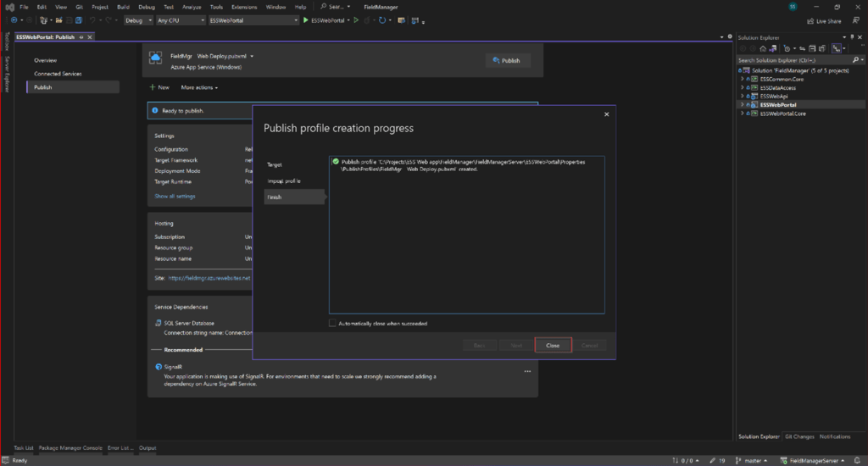Open the File menu

pyautogui.click(x=24, y=7)
